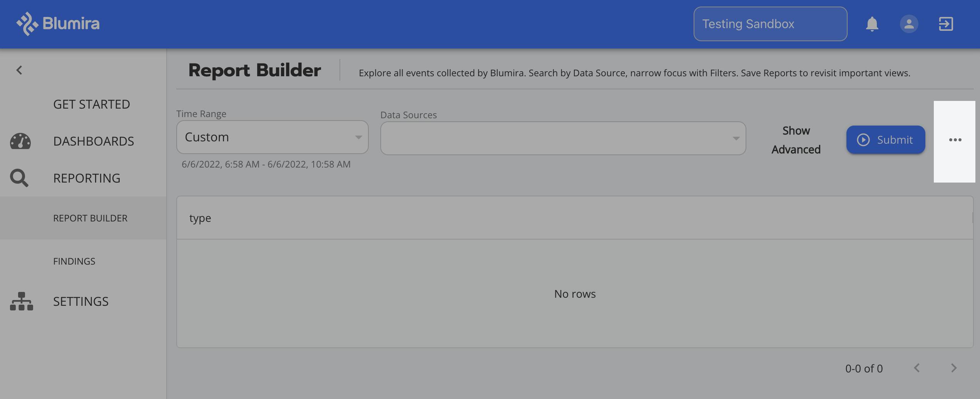Toggle Show Advanced options
The width and height of the screenshot is (980, 399).
coord(796,140)
